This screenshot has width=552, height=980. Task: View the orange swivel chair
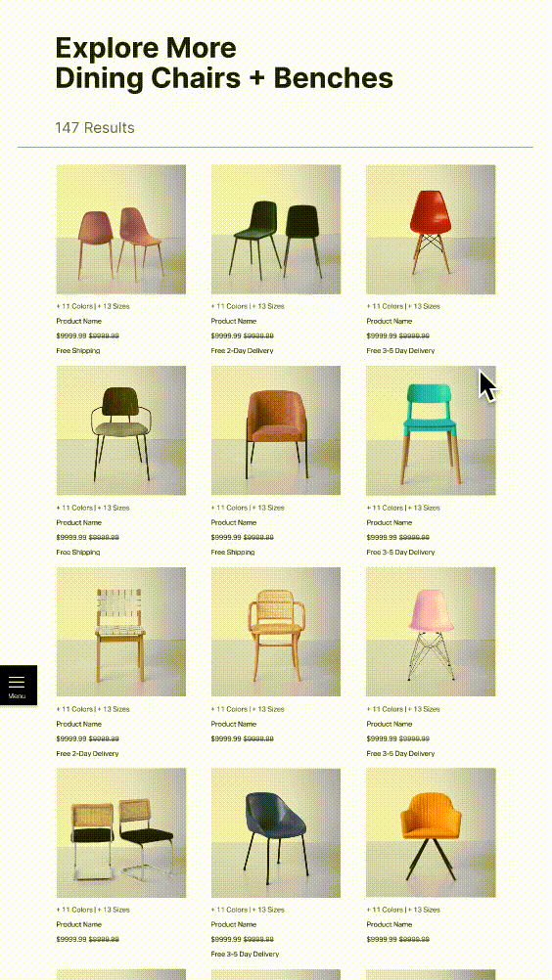(x=431, y=832)
